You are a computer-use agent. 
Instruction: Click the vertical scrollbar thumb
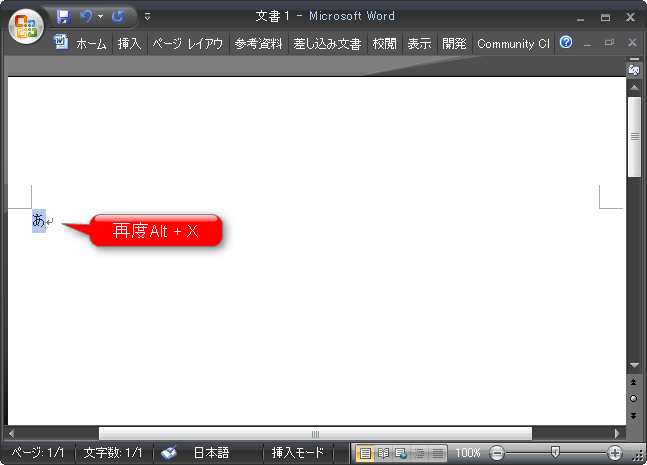634,137
